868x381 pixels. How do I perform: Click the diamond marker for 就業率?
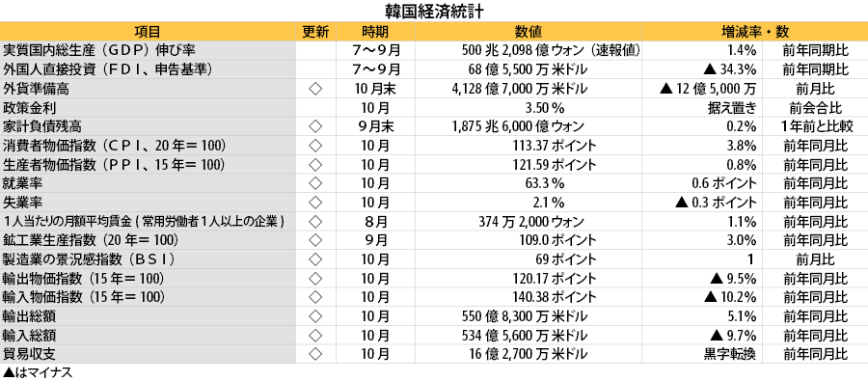click(315, 183)
